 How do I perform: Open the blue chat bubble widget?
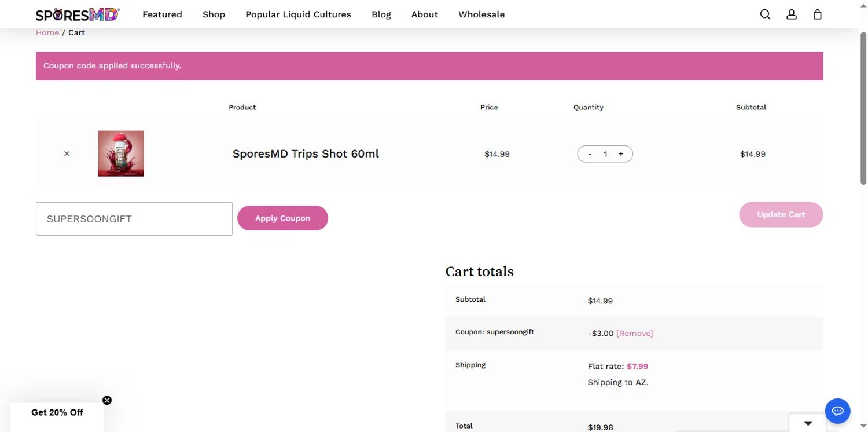837,411
